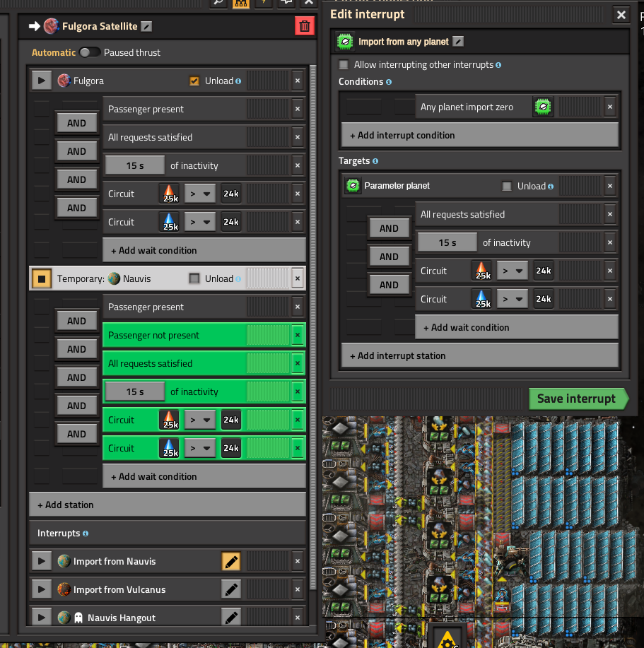Open comparator dropdown in first Parameter planet circuit
This screenshot has height=648, width=644.
point(513,271)
